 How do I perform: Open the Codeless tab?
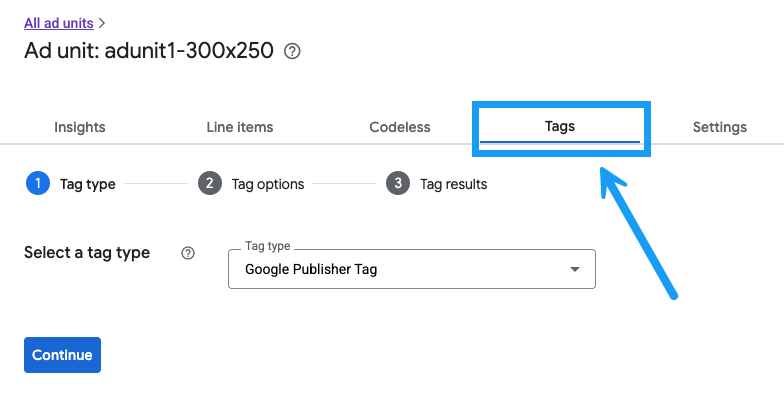[x=400, y=127]
